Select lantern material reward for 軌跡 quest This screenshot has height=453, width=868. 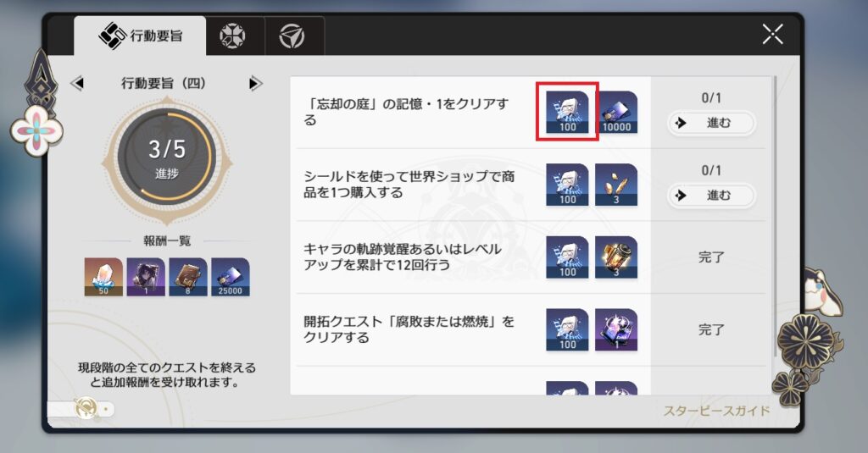[616, 257]
